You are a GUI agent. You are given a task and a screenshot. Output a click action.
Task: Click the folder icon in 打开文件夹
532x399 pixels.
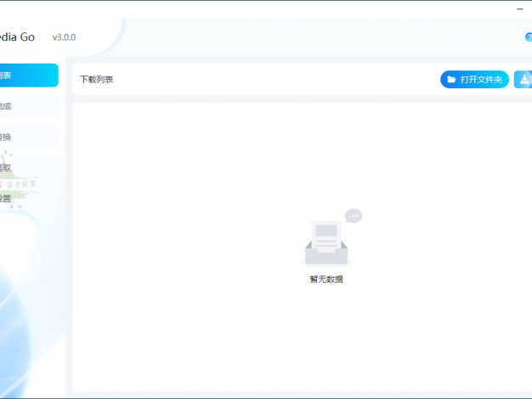(450, 80)
